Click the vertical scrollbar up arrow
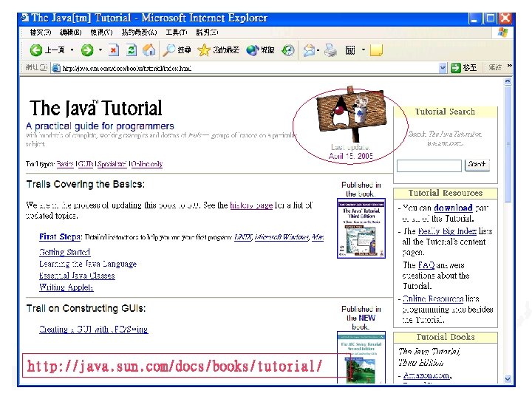Image resolution: width=532 pixels, height=399 pixels. tap(508, 81)
